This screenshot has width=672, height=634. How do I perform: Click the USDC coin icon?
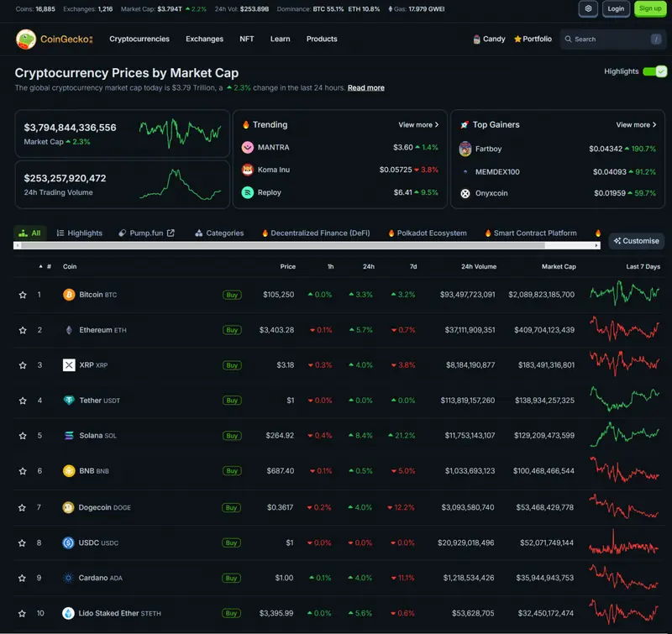68,542
